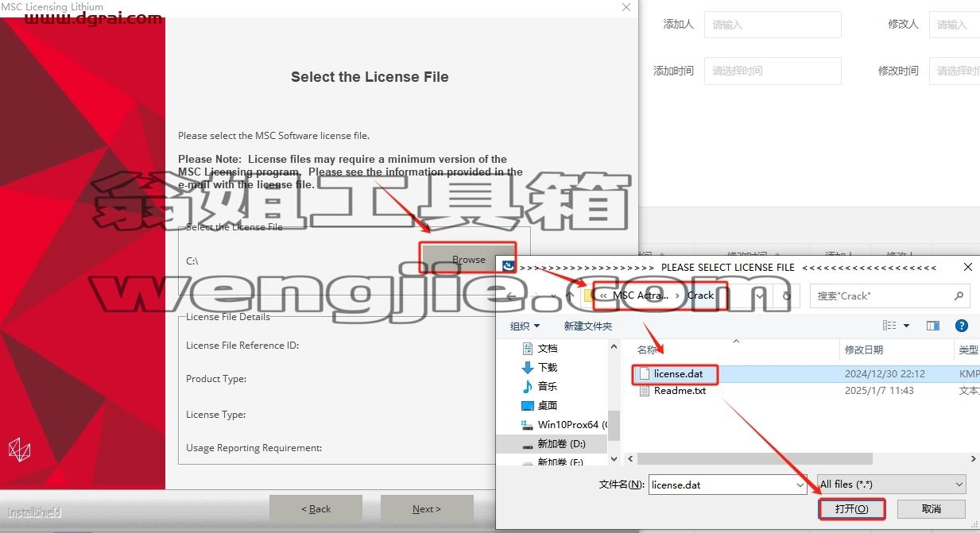Expand the 文件名 combo box arrow
This screenshot has height=533, width=980.
point(800,484)
